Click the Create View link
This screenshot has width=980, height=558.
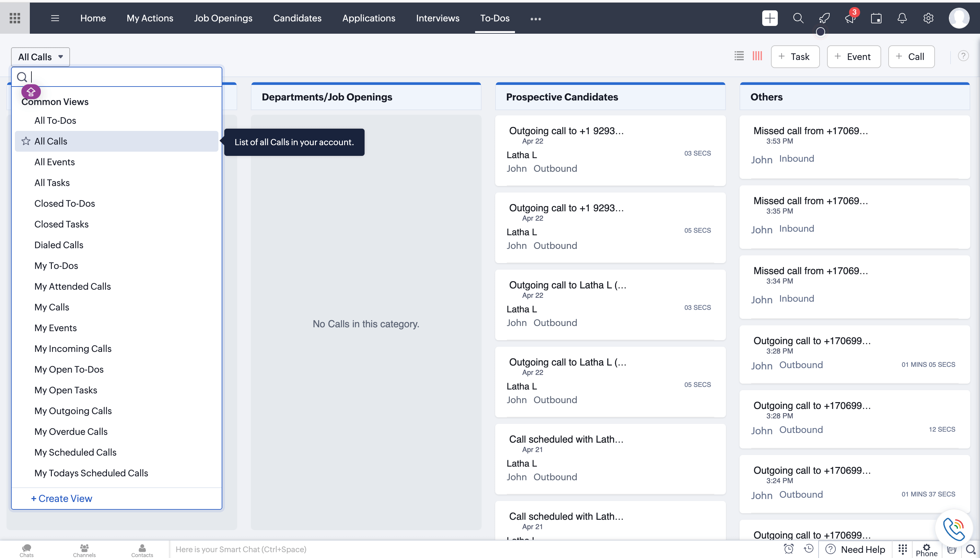pos(62,498)
